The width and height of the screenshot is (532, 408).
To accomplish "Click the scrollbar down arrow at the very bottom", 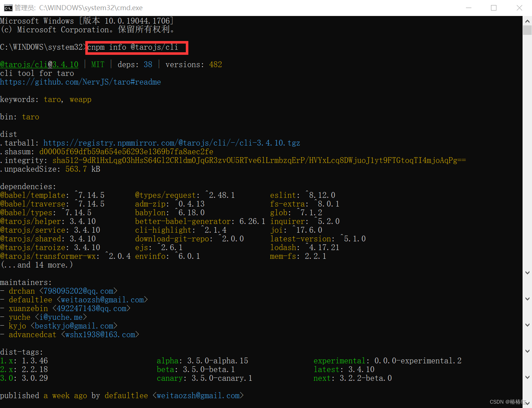I will [527, 403].
